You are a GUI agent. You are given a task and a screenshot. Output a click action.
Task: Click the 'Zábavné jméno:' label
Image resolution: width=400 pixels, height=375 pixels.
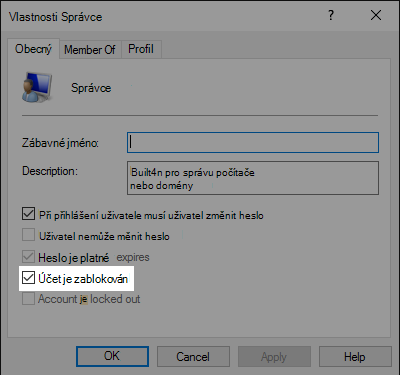60,143
